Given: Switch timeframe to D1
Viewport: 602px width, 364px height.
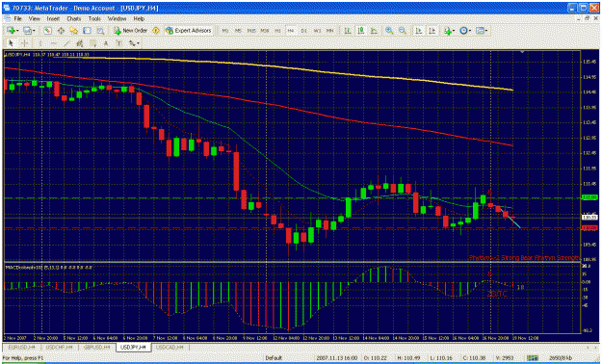Looking at the screenshot, I should point(304,31).
